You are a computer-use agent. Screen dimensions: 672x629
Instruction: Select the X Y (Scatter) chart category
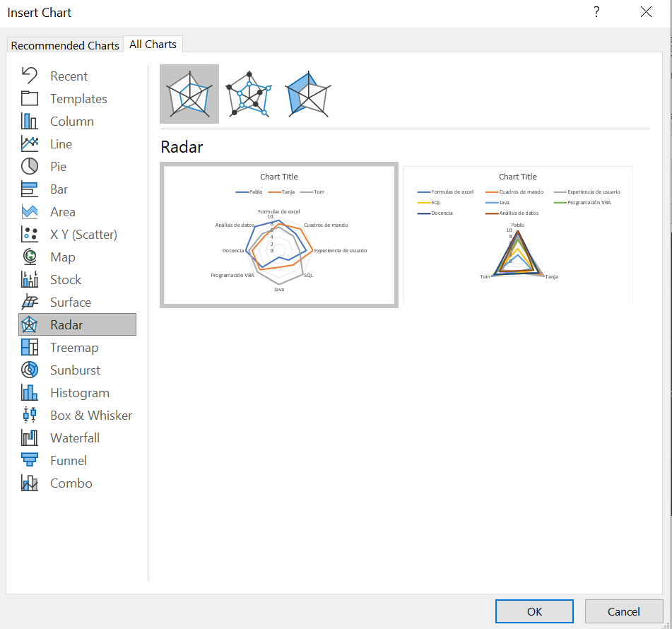pyautogui.click(x=78, y=234)
